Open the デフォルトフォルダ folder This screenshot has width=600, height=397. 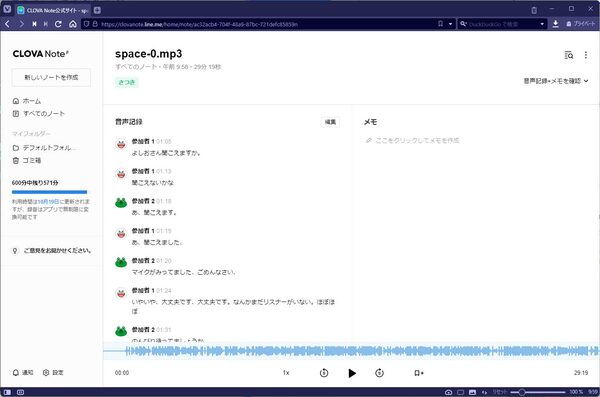[44, 148]
